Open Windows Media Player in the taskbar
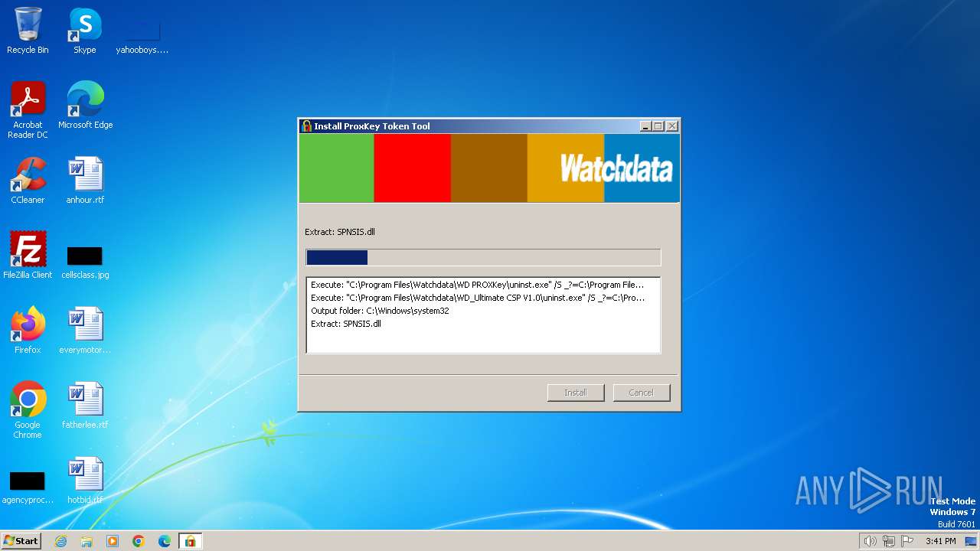The image size is (980, 551). (x=113, y=541)
